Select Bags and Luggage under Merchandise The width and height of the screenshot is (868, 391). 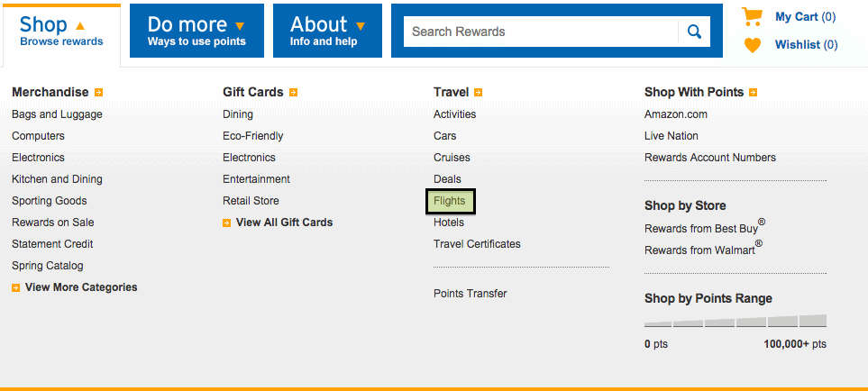57,114
